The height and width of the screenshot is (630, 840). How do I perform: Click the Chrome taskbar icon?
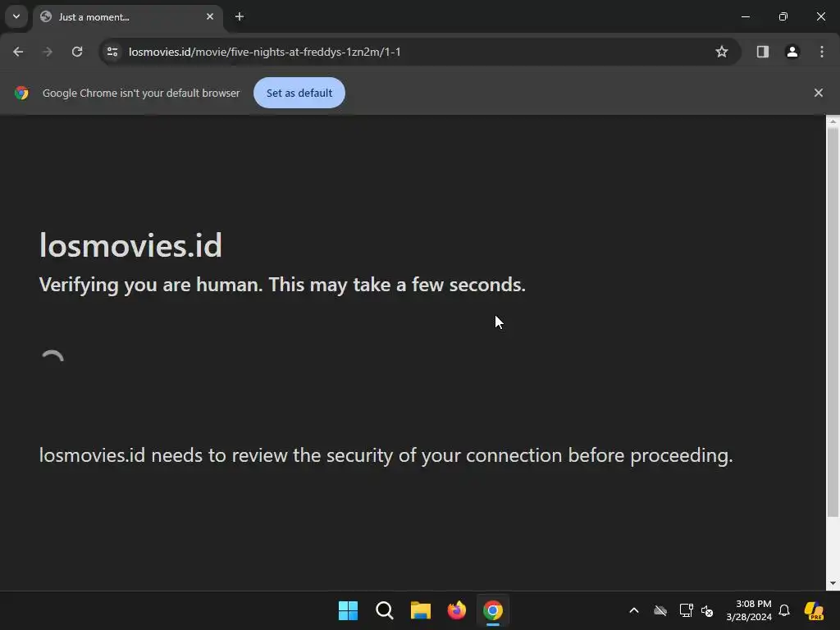coord(493,610)
